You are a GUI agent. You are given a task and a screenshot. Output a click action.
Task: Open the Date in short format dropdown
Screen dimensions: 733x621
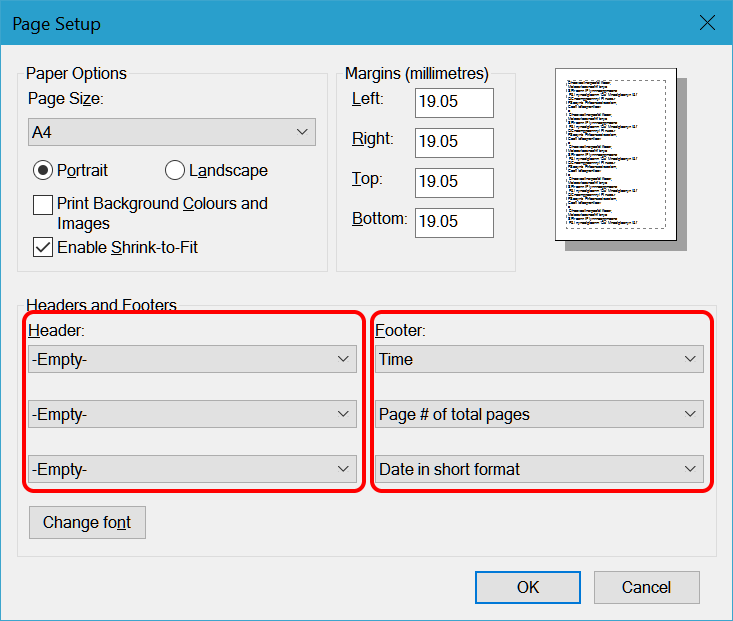pos(539,469)
